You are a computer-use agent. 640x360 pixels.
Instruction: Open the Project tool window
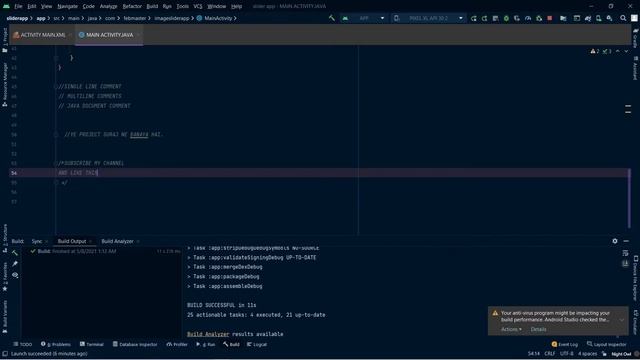pyautogui.click(x=4, y=40)
